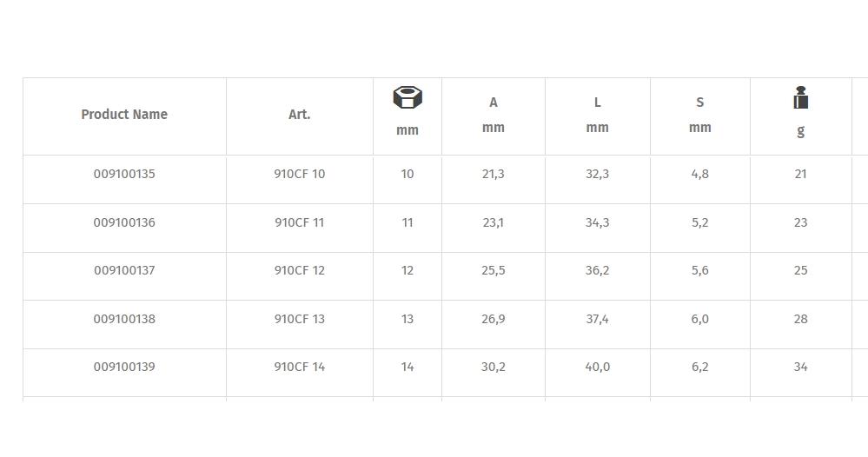Click the Product Name column header

click(x=124, y=115)
